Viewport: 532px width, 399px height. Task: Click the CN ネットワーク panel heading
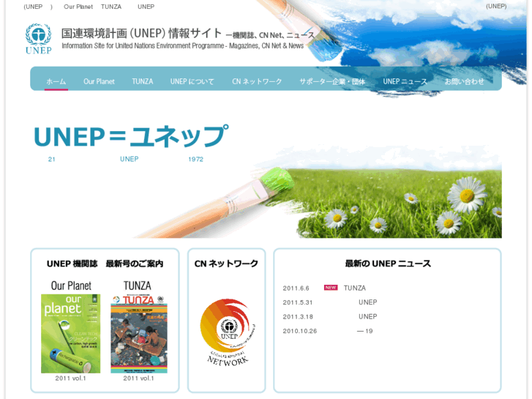tap(226, 264)
